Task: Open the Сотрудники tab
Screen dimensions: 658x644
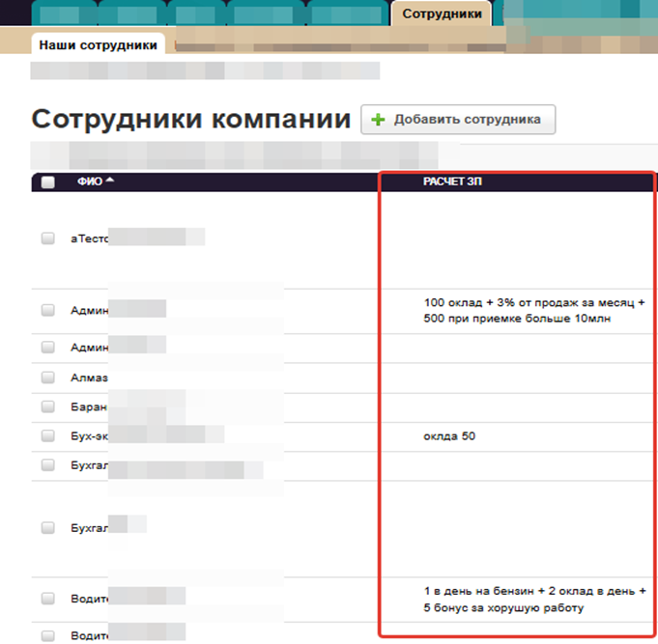Action: pyautogui.click(x=442, y=14)
